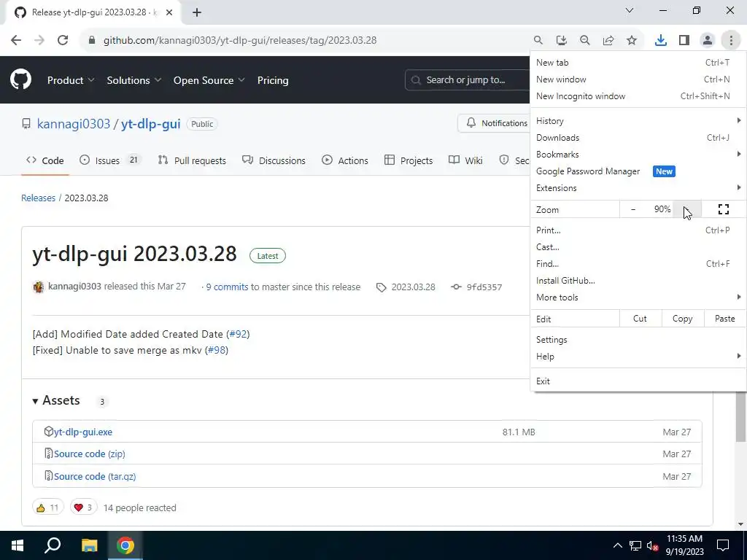Click Chrome icon in the taskbar
Screen dimensions: 747x560
(125, 545)
